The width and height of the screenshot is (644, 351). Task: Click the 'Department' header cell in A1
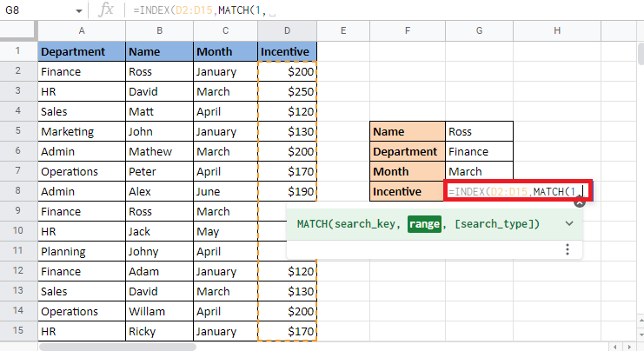coord(81,51)
